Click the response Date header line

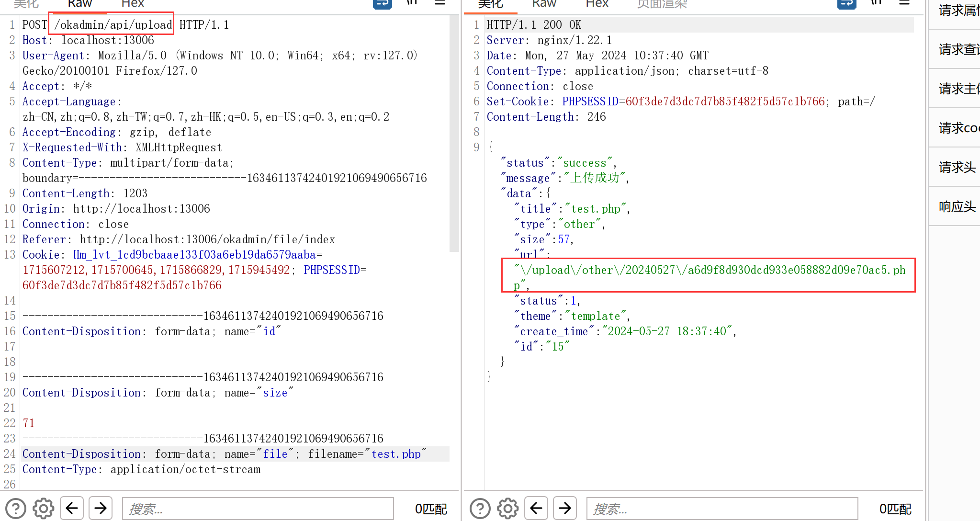(x=597, y=56)
